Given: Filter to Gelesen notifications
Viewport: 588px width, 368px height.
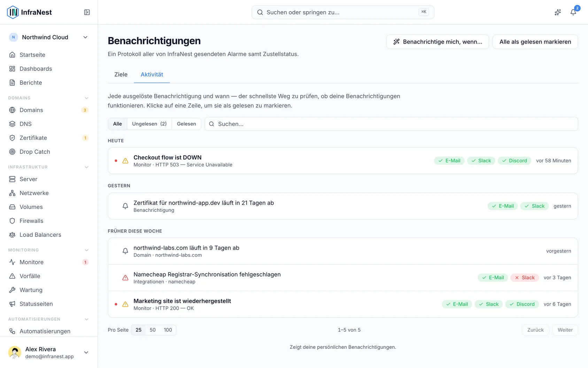Looking at the screenshot, I should pyautogui.click(x=186, y=124).
